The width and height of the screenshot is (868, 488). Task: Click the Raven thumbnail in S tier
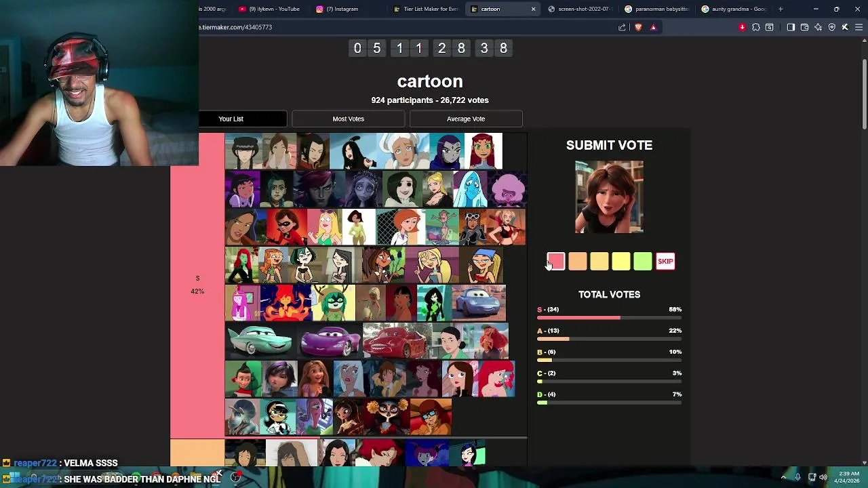pos(448,150)
